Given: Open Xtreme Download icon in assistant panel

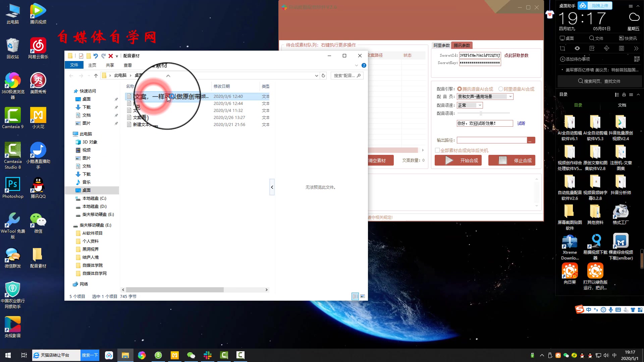Looking at the screenshot, I should [570, 247].
